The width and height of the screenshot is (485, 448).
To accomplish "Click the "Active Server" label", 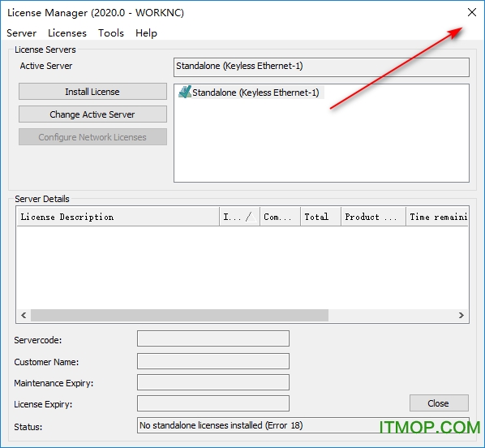I will [x=46, y=66].
